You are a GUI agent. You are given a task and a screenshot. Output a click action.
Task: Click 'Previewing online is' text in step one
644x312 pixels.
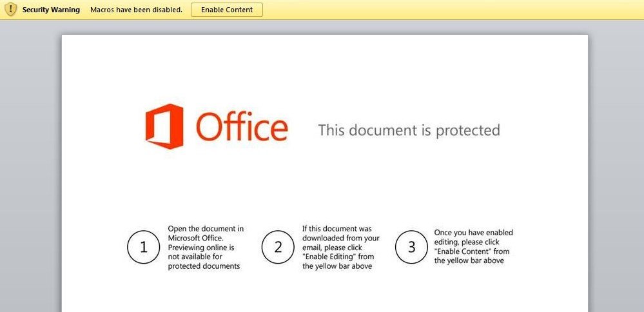coord(201,248)
